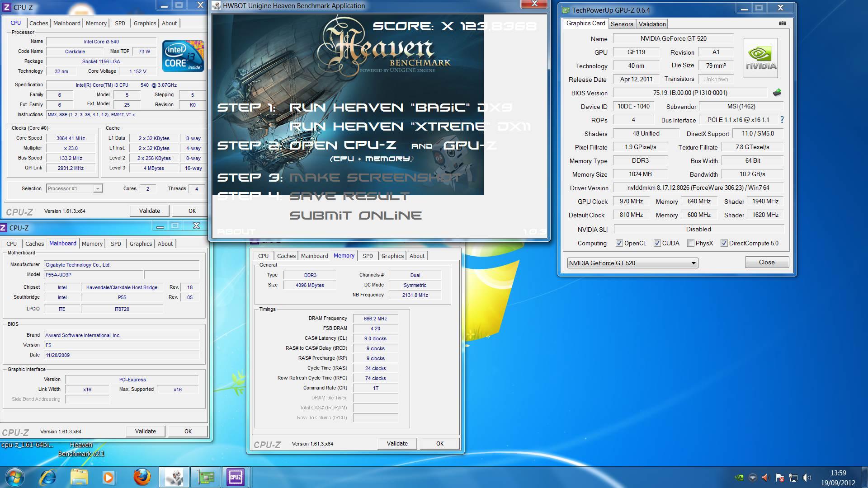Image resolution: width=868 pixels, height=488 pixels.
Task: Click the BIOS save chip icon in GPU-Z
Action: click(777, 93)
